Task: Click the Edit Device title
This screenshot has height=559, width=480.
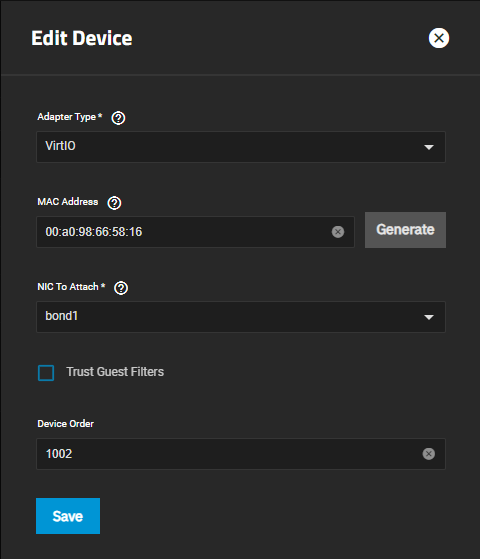Action: click(82, 38)
